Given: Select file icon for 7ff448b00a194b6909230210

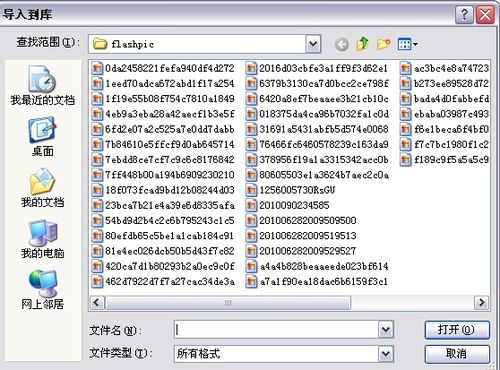Looking at the screenshot, I should pyautogui.click(x=97, y=175).
